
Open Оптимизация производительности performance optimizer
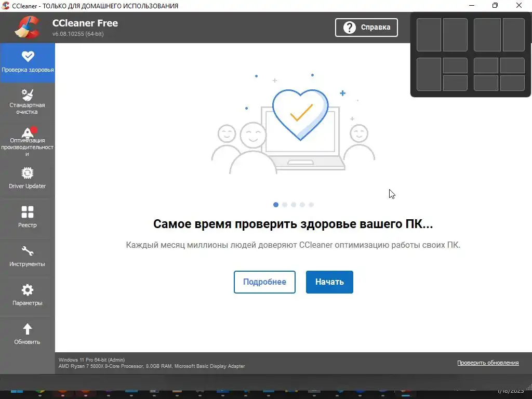[28, 141]
